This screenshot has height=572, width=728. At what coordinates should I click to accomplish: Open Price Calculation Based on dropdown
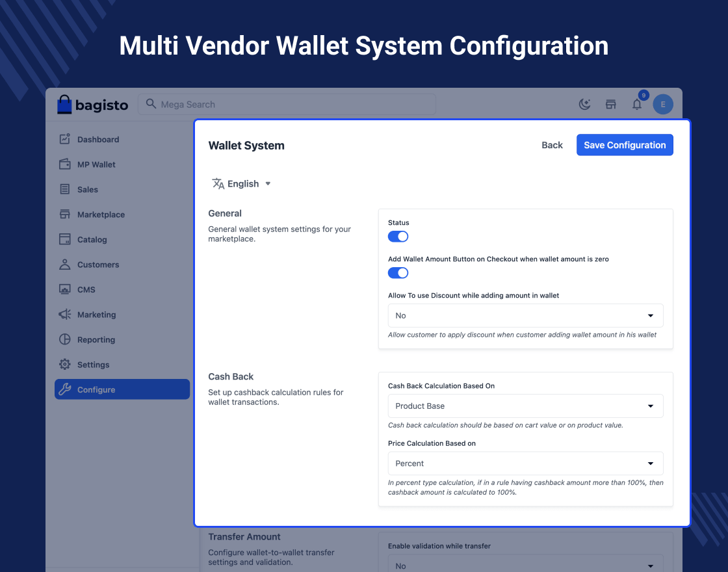tap(526, 463)
